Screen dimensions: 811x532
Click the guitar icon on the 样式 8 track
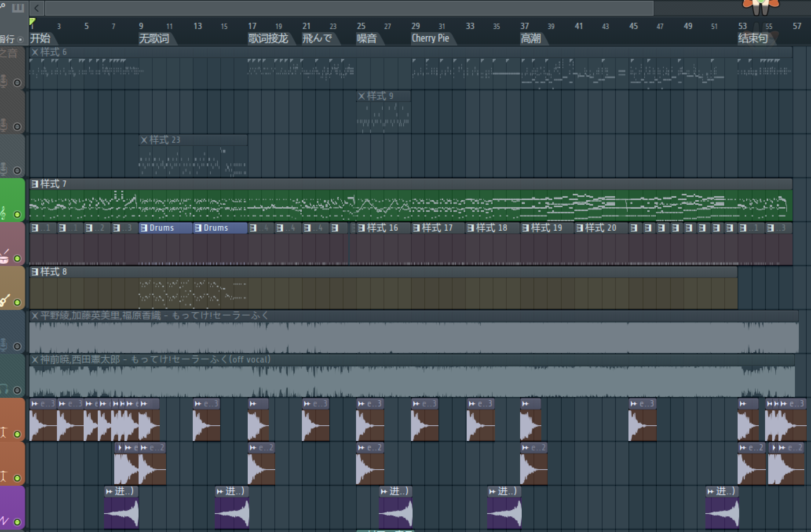click(4, 301)
